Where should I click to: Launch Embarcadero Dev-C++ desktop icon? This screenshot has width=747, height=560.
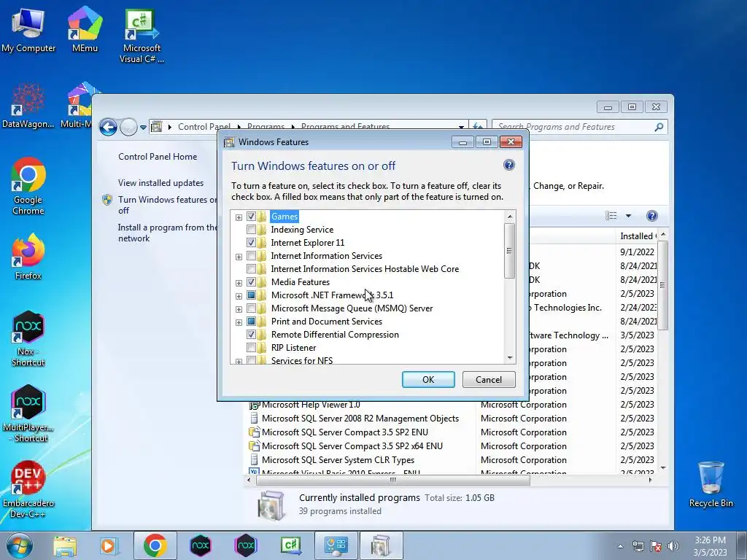click(x=28, y=489)
